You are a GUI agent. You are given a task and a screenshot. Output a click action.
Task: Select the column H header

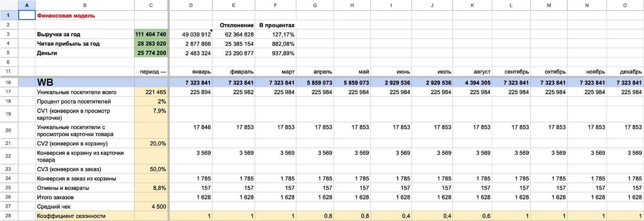click(352, 5)
